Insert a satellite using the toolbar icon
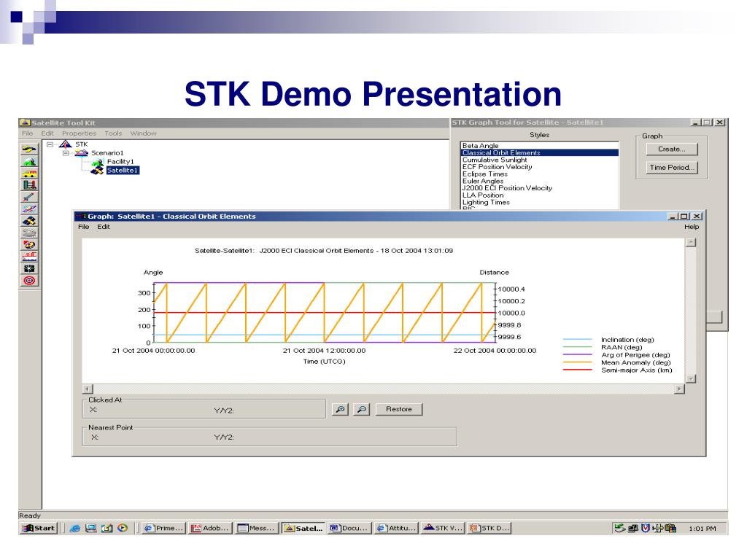The height and width of the screenshot is (560, 747). (x=29, y=220)
